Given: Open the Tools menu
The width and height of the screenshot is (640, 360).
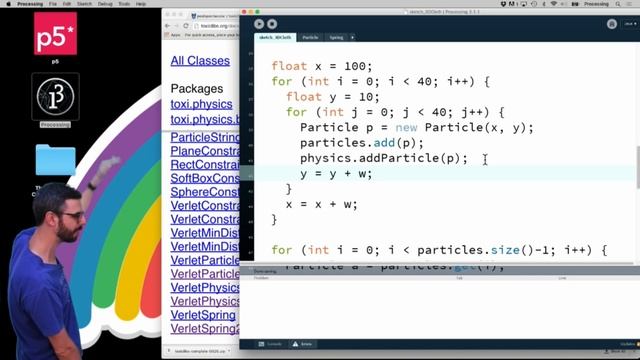Looking at the screenshot, I should pyautogui.click(x=124, y=4).
